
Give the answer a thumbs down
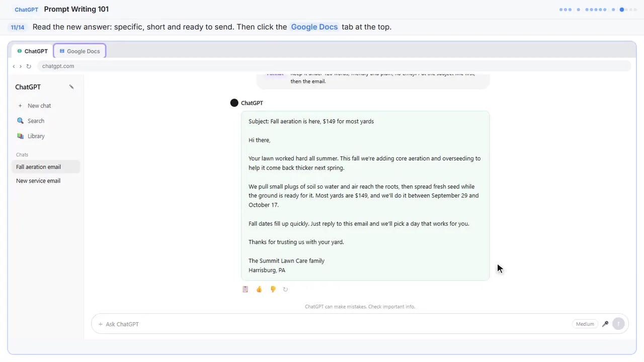[x=273, y=289]
